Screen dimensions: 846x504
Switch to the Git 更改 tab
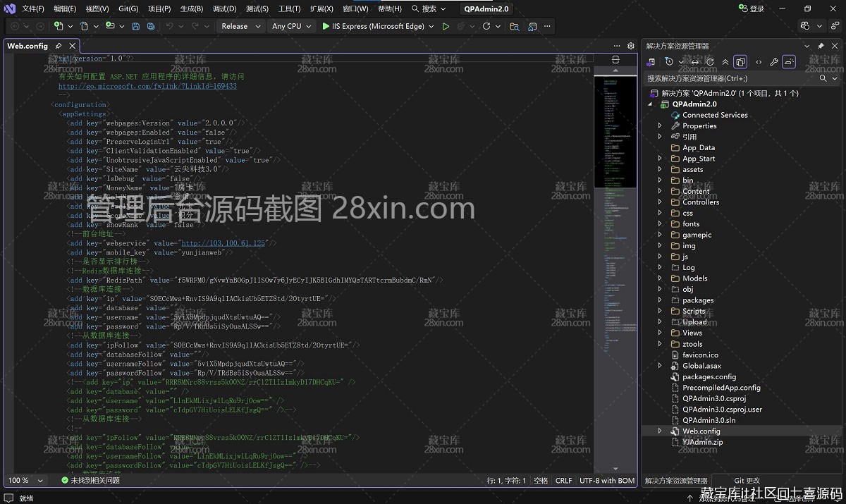(746, 480)
